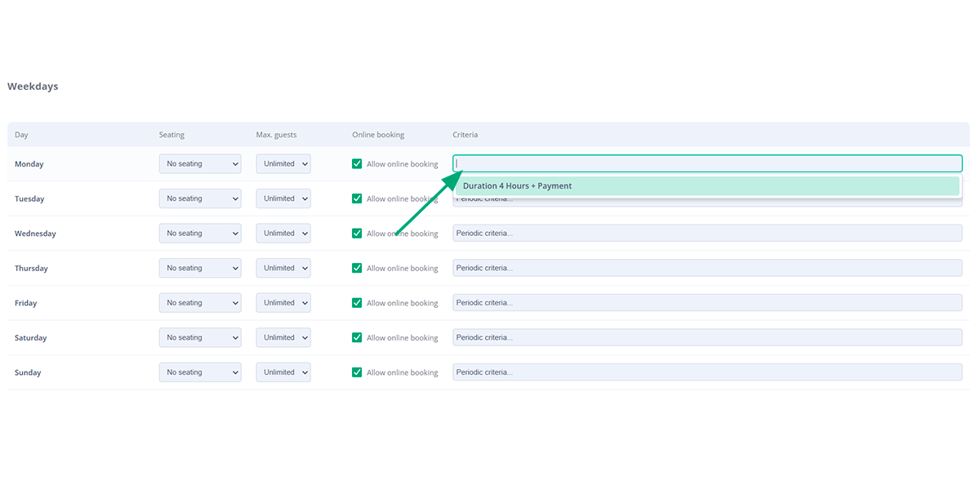
Task: Click the Criteria column header
Action: point(465,134)
